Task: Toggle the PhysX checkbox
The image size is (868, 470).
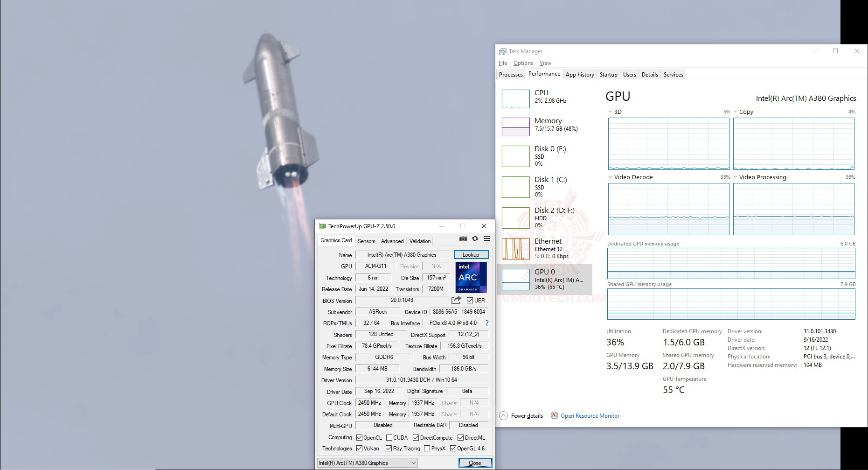Action: pyautogui.click(x=427, y=449)
